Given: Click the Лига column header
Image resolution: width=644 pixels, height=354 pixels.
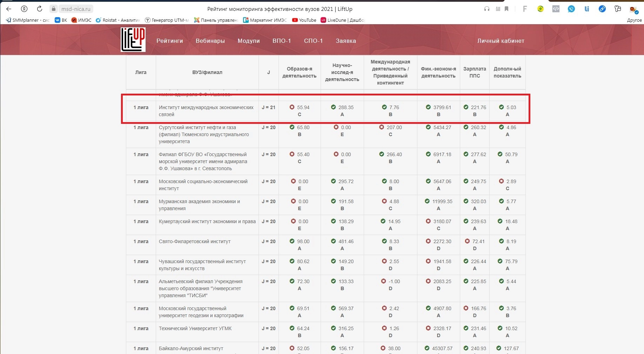Looking at the screenshot, I should pyautogui.click(x=141, y=72).
